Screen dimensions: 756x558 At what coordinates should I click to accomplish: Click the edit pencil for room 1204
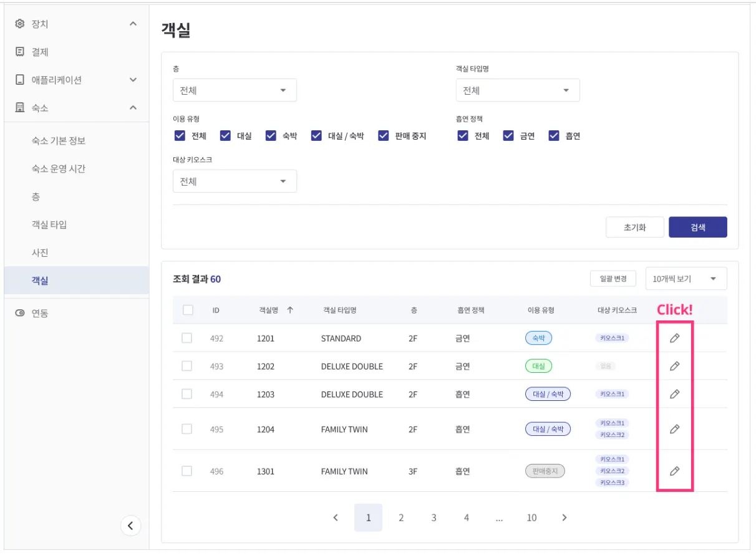pos(674,429)
